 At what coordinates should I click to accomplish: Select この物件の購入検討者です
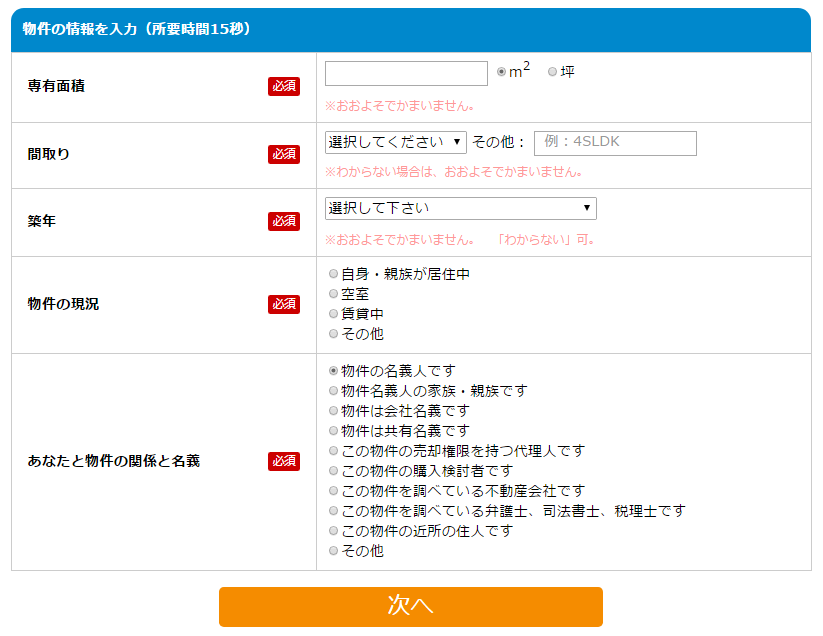point(334,471)
